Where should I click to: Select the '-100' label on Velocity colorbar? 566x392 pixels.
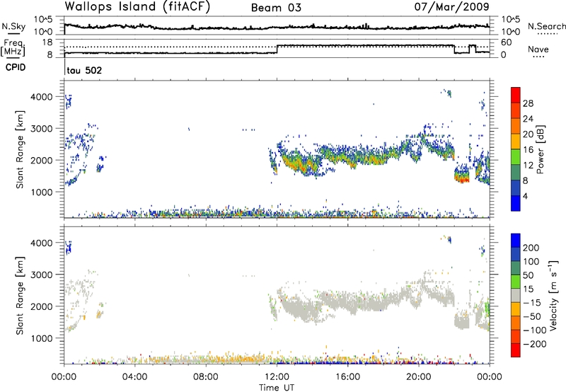[535, 330]
